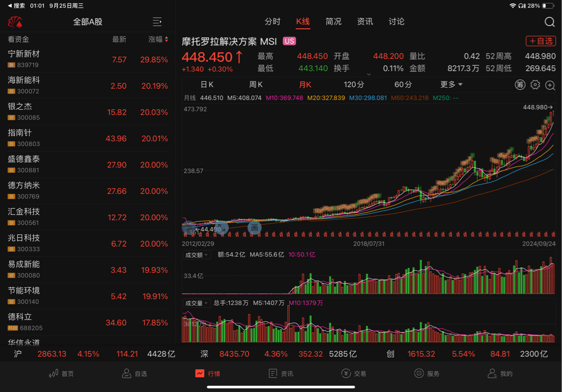Open 交易 in bottom navigation
This screenshot has width=562, height=392.
354,374
